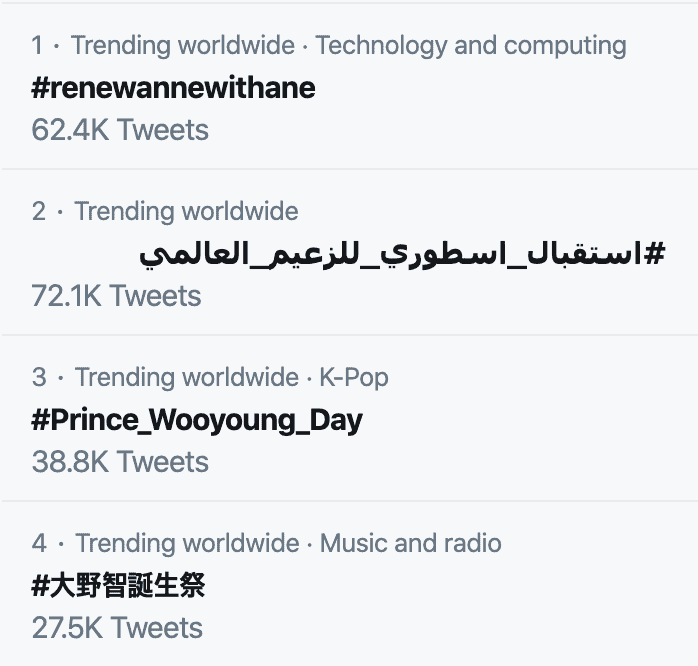The height and width of the screenshot is (666, 698).
Task: Click the 62.4K Tweets count
Action: click(x=120, y=130)
